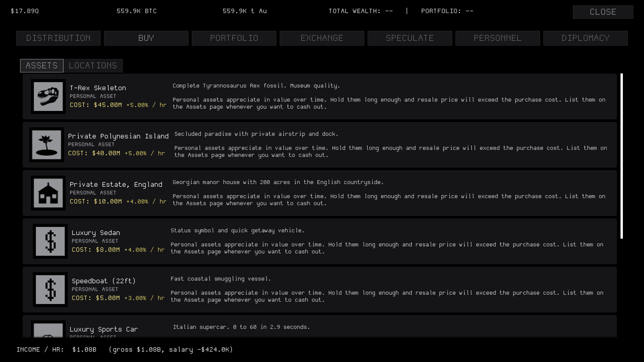Go to the Exchange tab
Screen dimensions: 644x362
coord(322,38)
